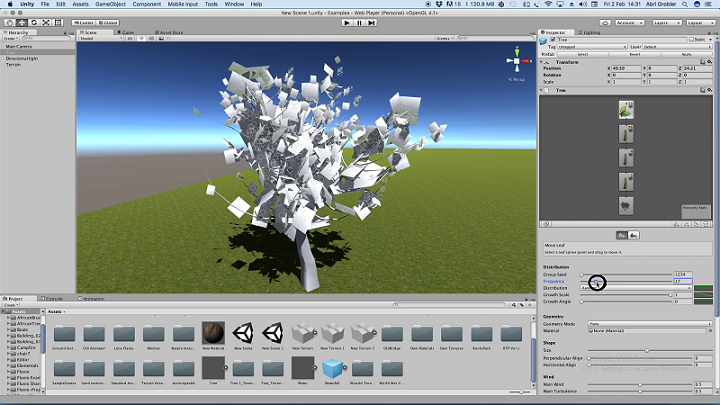720x405 pixels.
Task: Click the prefab Select button
Action: pos(583,54)
